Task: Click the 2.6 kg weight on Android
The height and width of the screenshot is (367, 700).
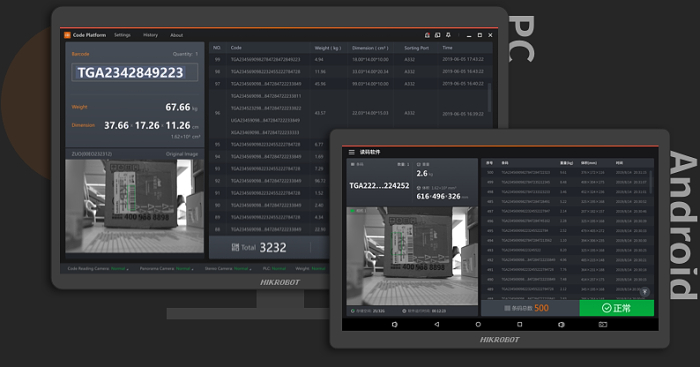Action: 425,173
